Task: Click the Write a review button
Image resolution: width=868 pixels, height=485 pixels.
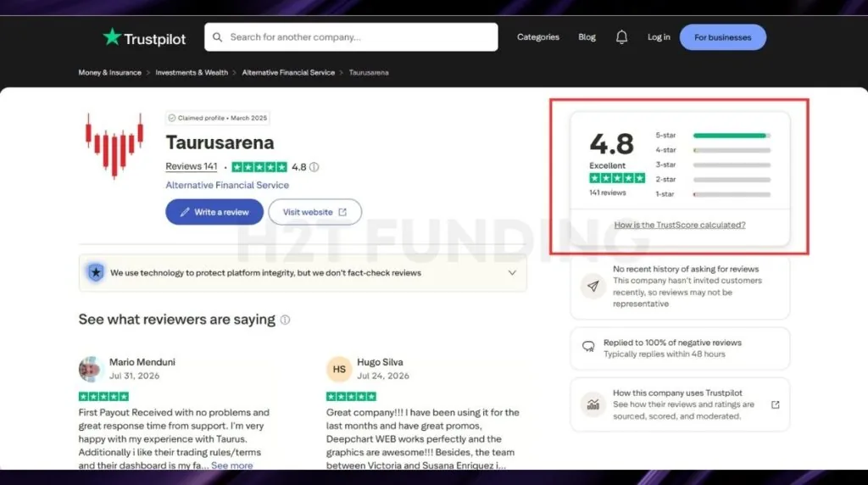Action: point(214,212)
